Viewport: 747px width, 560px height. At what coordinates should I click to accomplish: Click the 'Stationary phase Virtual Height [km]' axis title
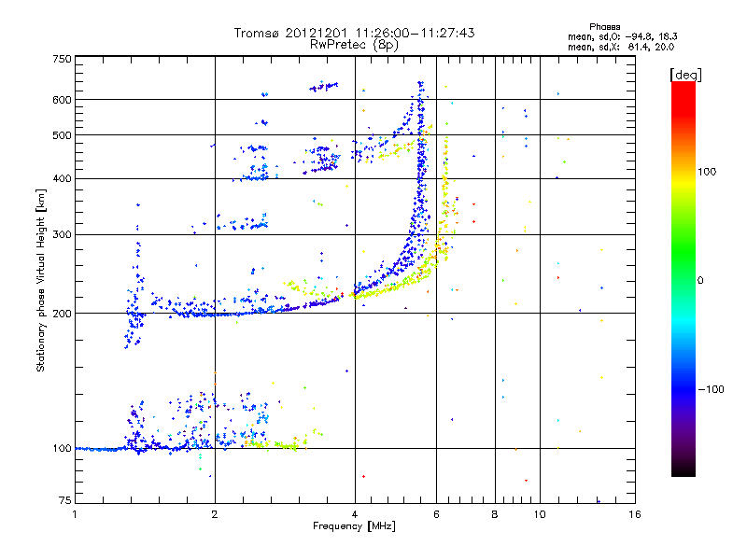(x=40, y=280)
